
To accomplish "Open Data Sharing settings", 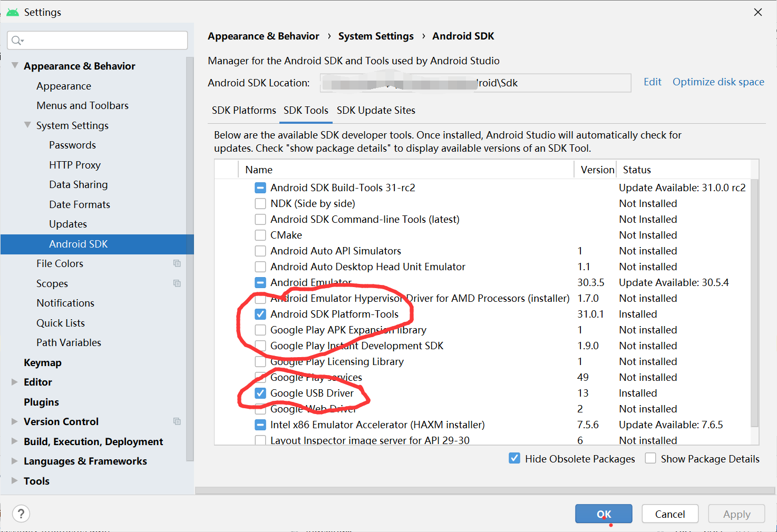I will coord(79,184).
